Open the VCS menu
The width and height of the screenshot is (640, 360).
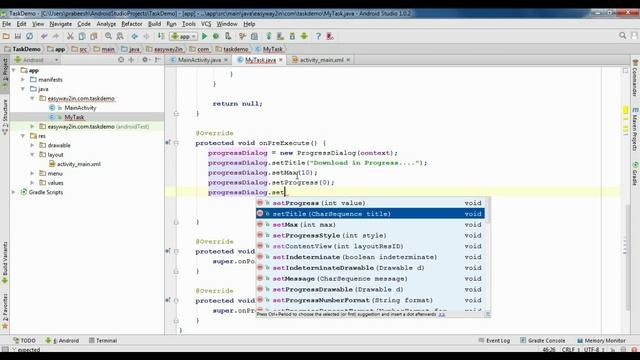click(x=206, y=24)
